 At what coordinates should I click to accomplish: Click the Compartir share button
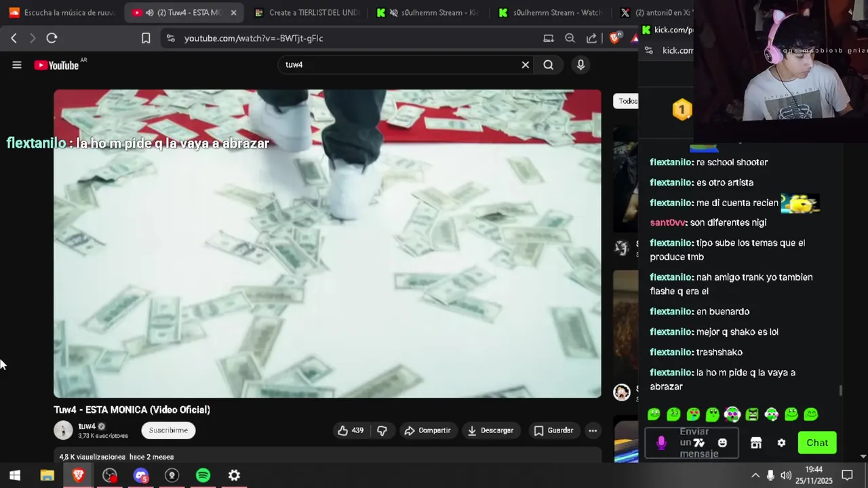pos(427,430)
